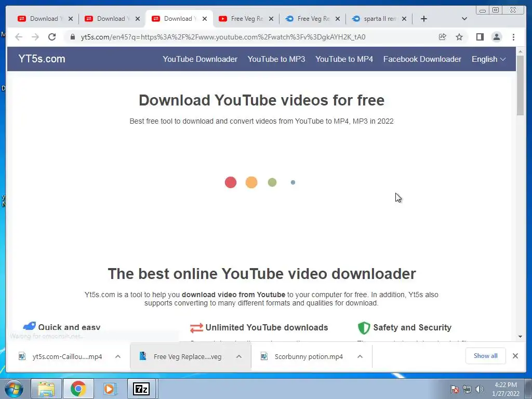Open 7-Zip taskbar icon

tap(141, 389)
